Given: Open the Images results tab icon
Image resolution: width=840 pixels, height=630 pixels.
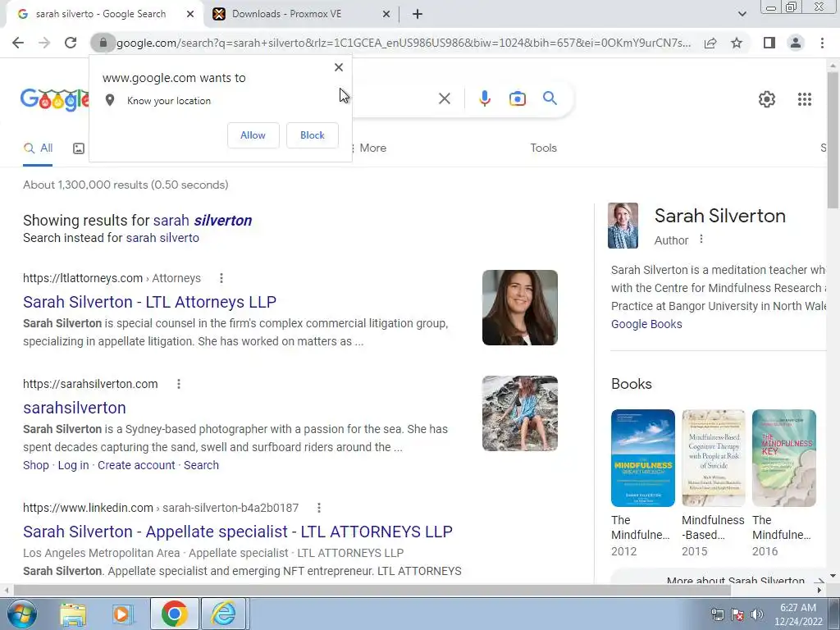Looking at the screenshot, I should tap(78, 148).
